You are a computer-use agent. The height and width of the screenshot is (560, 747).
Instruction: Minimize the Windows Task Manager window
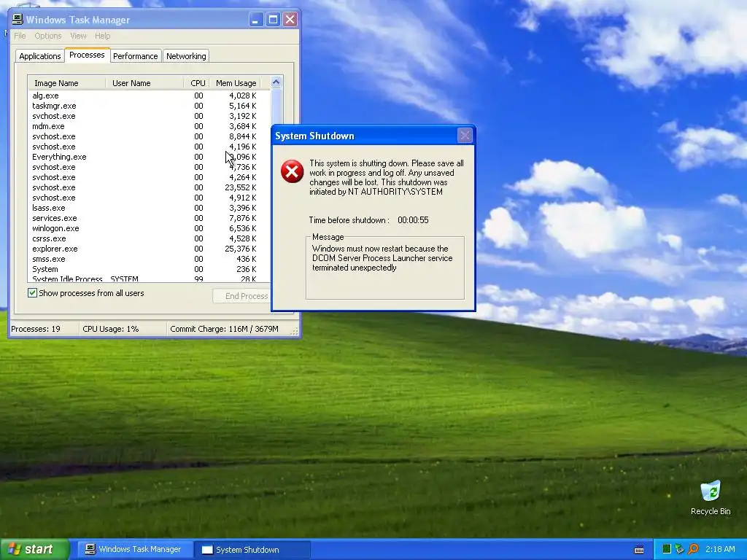click(256, 20)
